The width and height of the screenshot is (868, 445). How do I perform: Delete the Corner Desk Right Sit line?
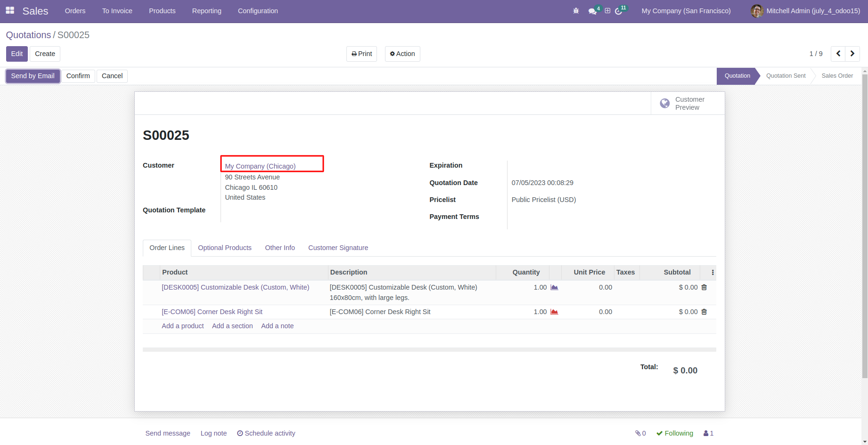(x=704, y=312)
